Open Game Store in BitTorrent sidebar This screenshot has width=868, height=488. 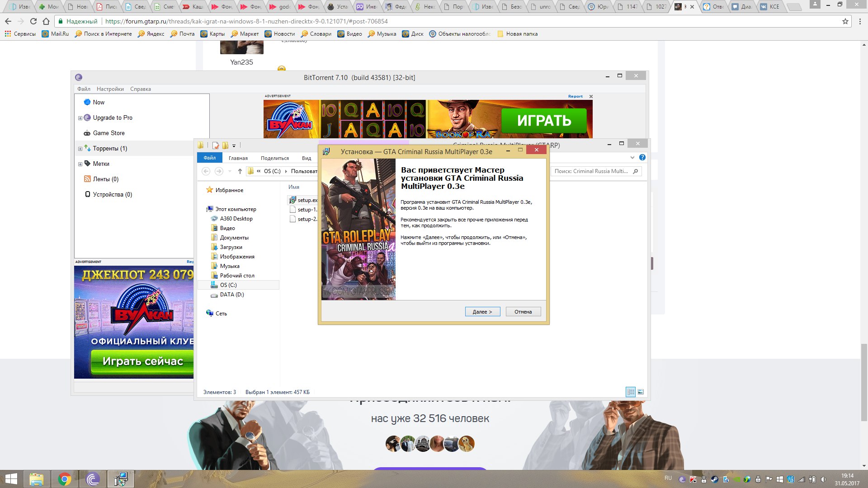point(108,133)
